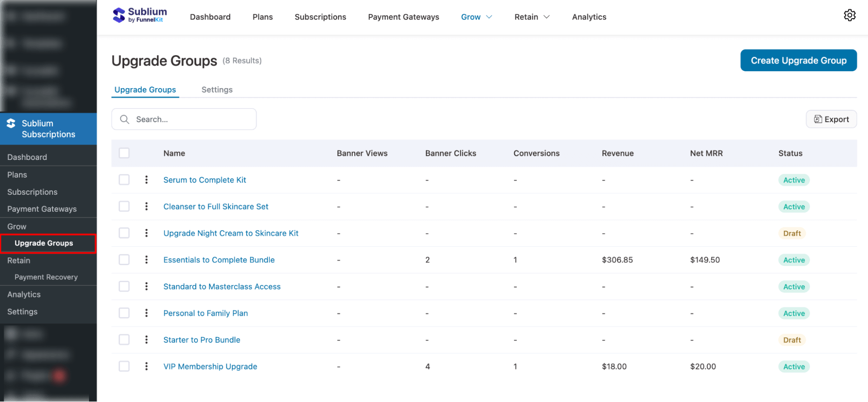Open the kebab menu for Starter to Pro Bundle
The height and width of the screenshot is (402, 868).
tap(146, 339)
